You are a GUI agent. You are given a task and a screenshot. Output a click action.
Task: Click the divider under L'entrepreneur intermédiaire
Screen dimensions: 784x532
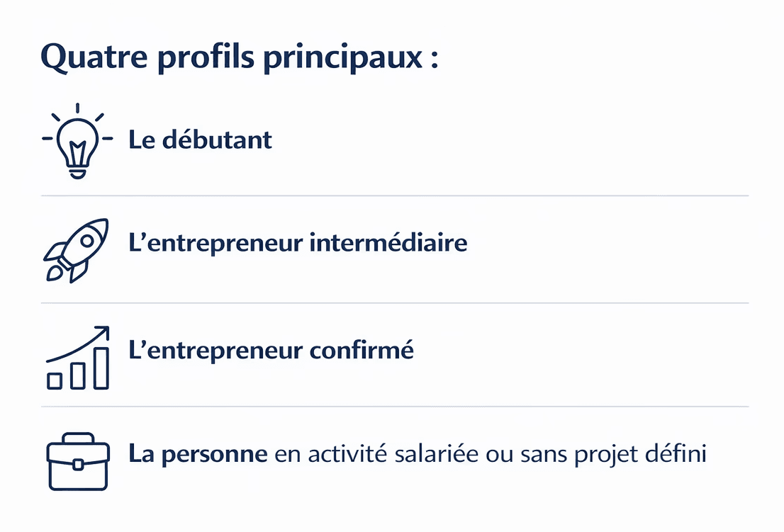[x=395, y=302]
